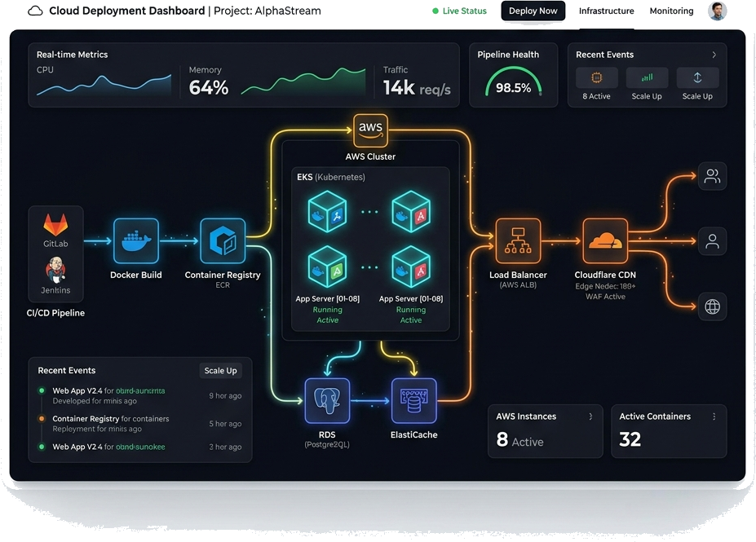
Task: Click the '(AWS ALB)' sublabel text
Action: pyautogui.click(x=518, y=284)
